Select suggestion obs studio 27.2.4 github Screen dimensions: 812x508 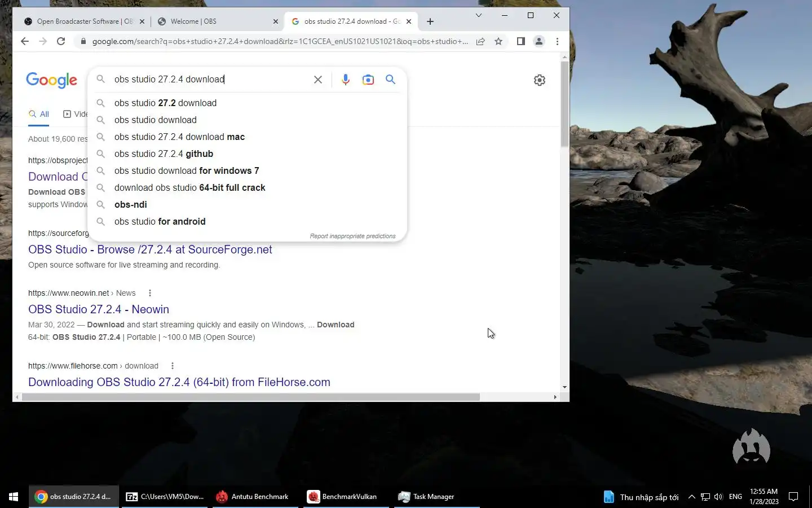point(248,154)
